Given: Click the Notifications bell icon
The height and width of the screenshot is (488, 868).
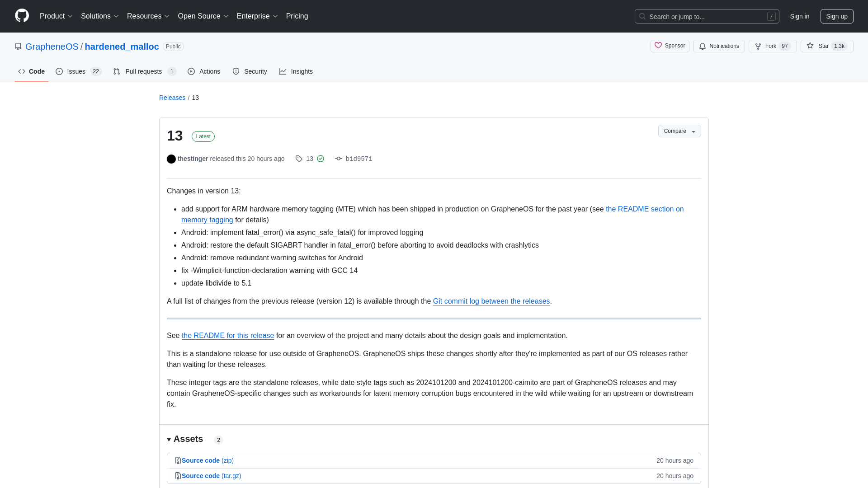Looking at the screenshot, I should click(703, 47).
